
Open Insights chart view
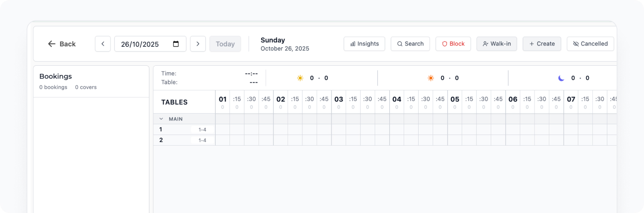tap(364, 44)
